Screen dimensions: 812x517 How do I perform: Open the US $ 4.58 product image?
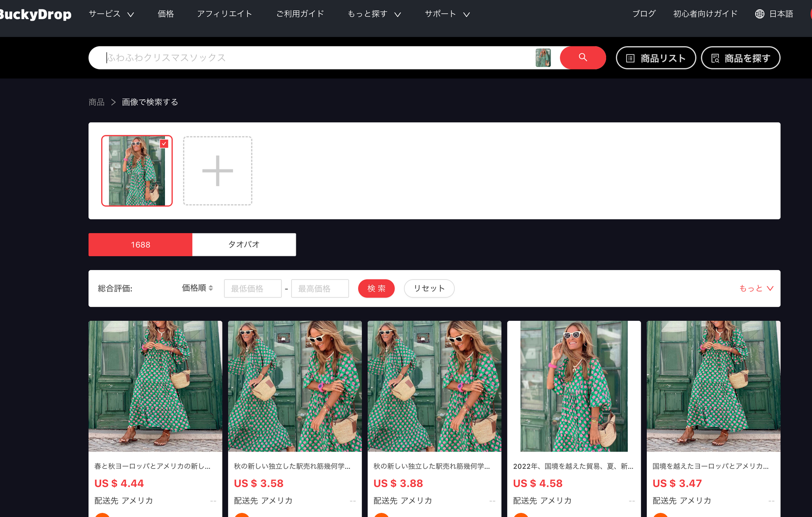tap(574, 386)
